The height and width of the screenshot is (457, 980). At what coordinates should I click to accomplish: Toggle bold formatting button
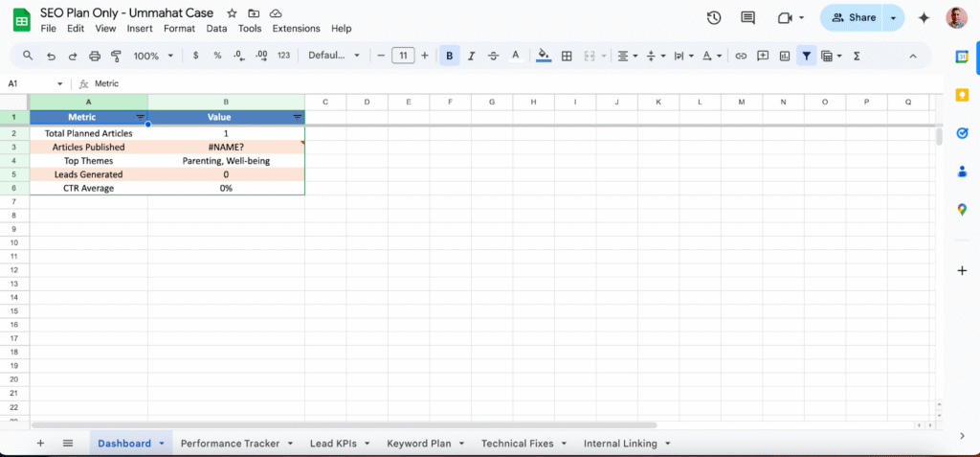(x=449, y=56)
